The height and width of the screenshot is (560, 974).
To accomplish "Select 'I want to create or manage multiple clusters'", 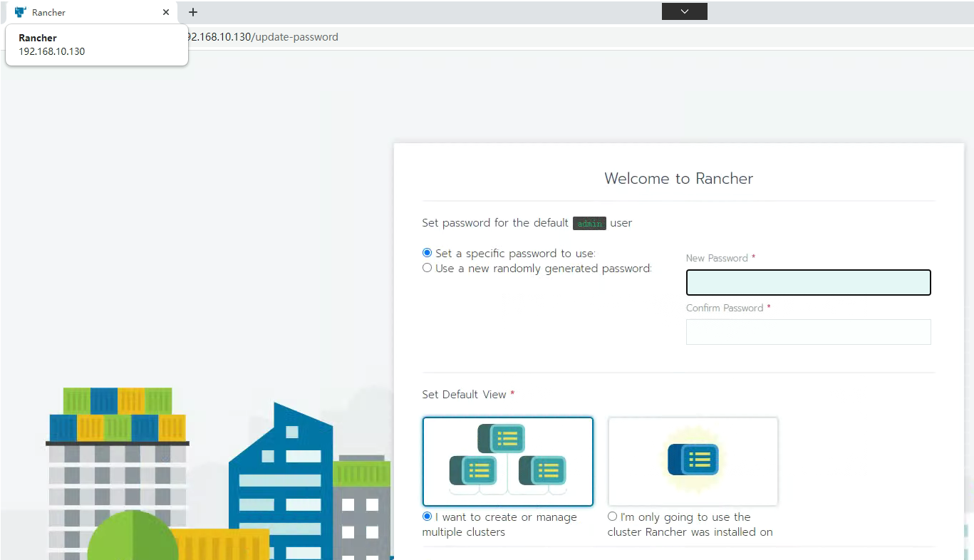I will [428, 517].
